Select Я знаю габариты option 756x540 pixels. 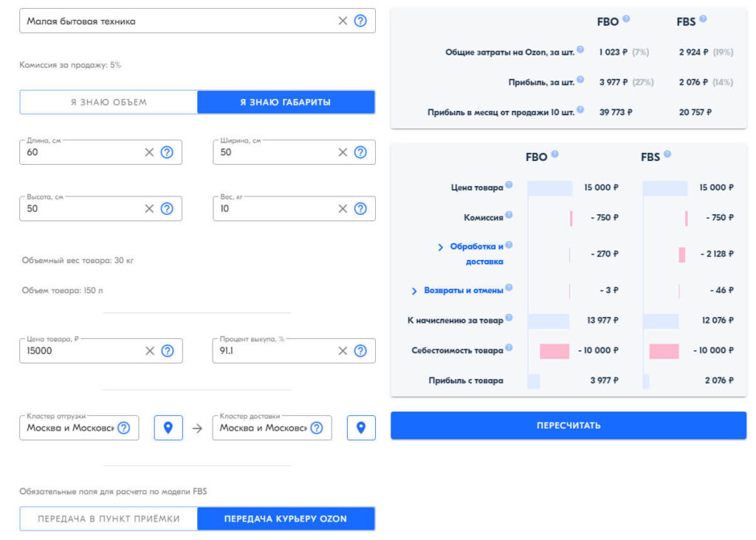pyautogui.click(x=286, y=102)
